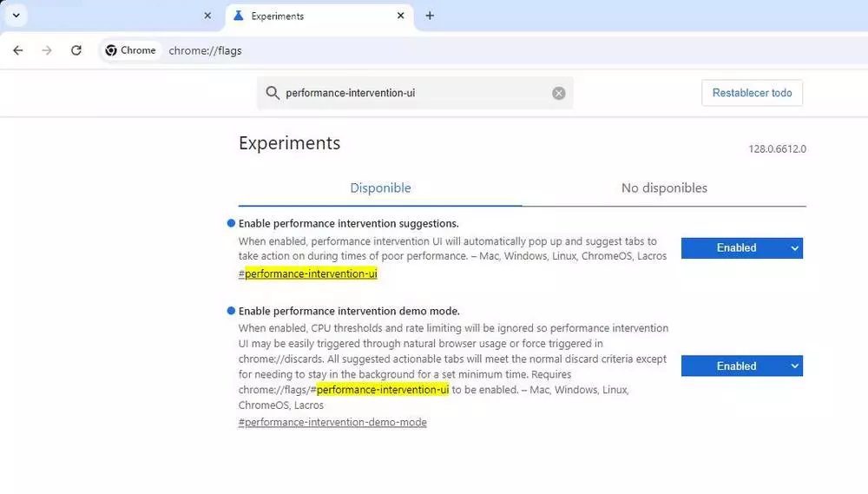Click blue dot beside demo mode flag
The width and height of the screenshot is (868, 494).
tap(231, 311)
